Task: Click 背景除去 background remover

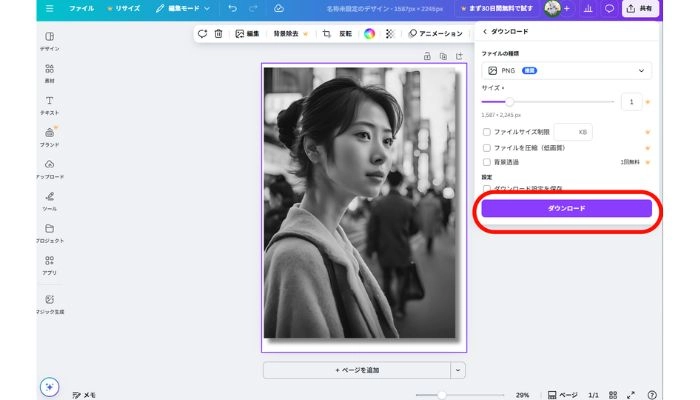Action: (x=290, y=33)
